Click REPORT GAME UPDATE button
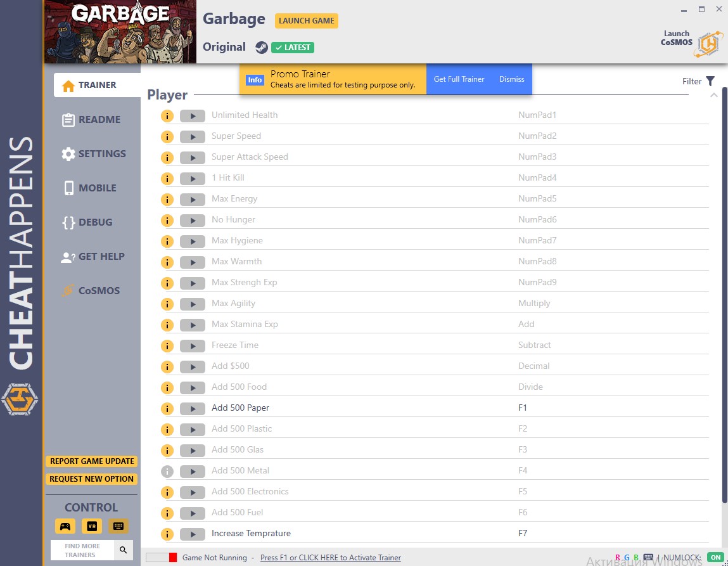728x566 pixels. pyautogui.click(x=92, y=461)
